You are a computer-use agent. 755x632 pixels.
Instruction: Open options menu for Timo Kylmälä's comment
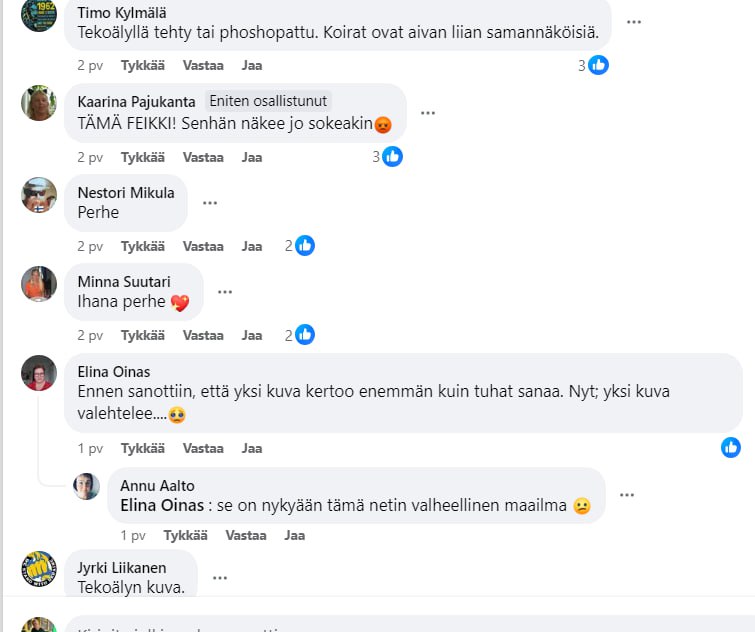pyautogui.click(x=634, y=22)
